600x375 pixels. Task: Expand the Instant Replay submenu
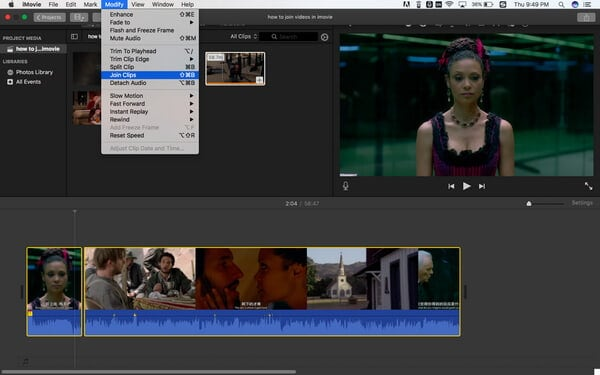pyautogui.click(x=150, y=112)
